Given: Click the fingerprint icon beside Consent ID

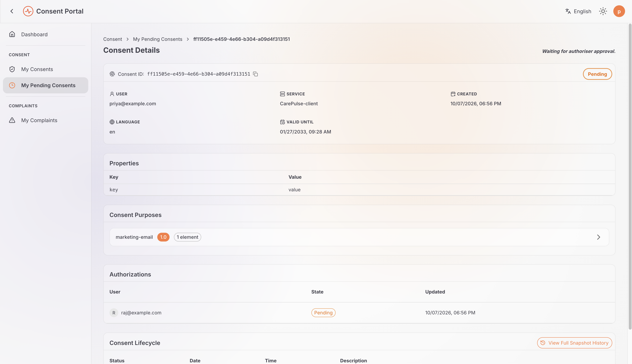Looking at the screenshot, I should (112, 74).
